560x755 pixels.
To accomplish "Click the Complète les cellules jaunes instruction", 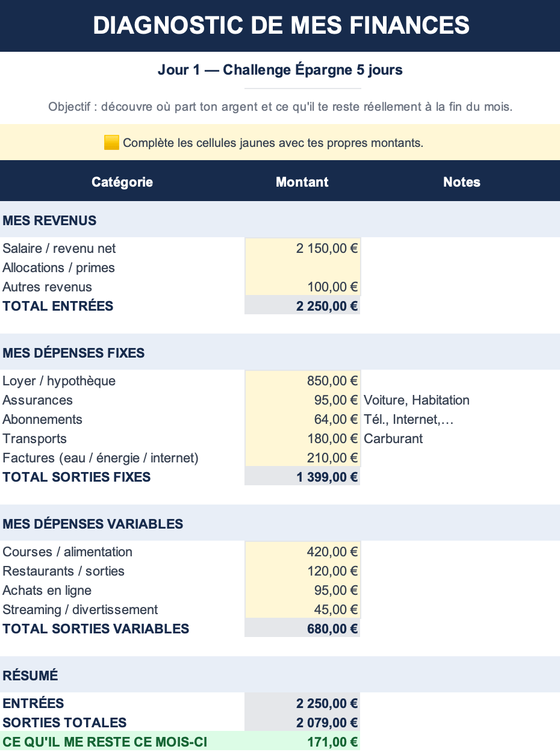I will (273, 143).
